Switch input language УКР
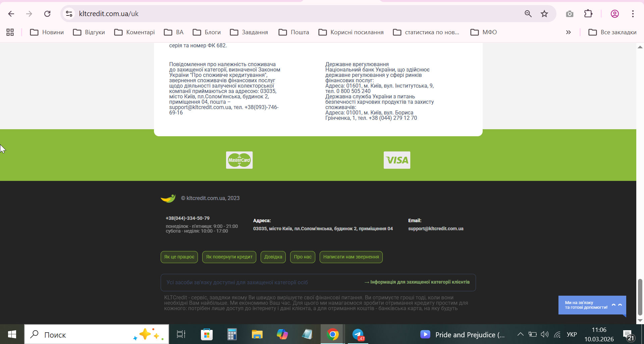 tap(572, 335)
